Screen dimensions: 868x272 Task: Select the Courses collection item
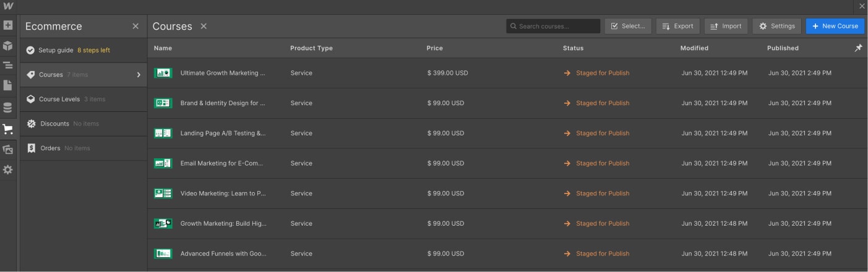pyautogui.click(x=84, y=75)
